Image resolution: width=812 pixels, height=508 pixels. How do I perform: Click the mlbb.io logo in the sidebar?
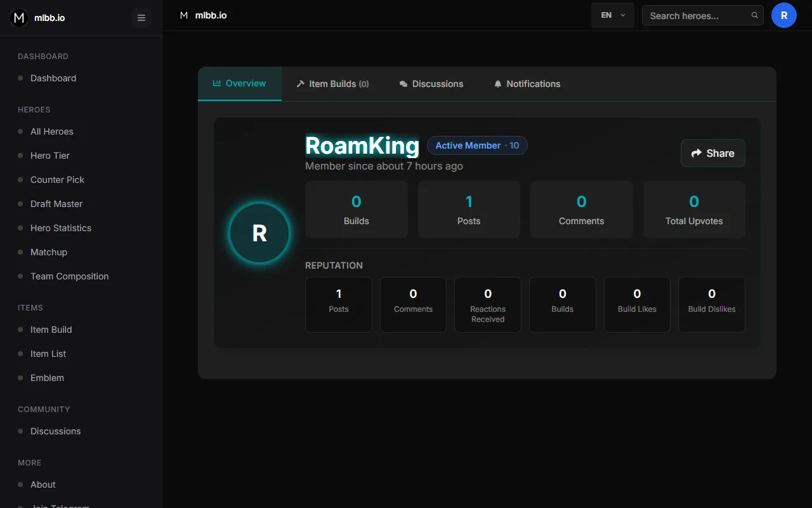point(37,18)
